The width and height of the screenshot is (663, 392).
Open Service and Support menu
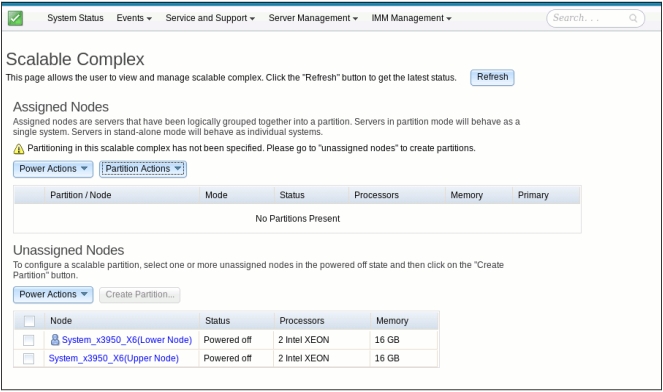210,18
